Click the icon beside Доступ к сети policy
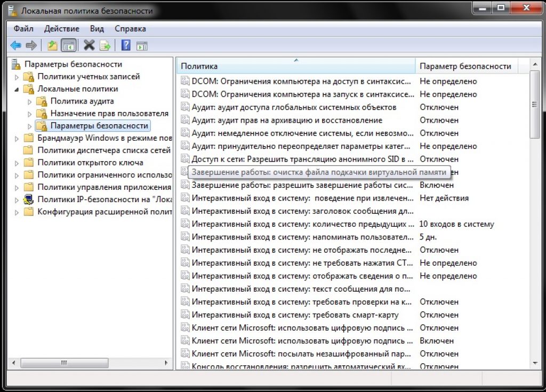Image resolution: width=546 pixels, height=392 pixels. tap(185, 159)
